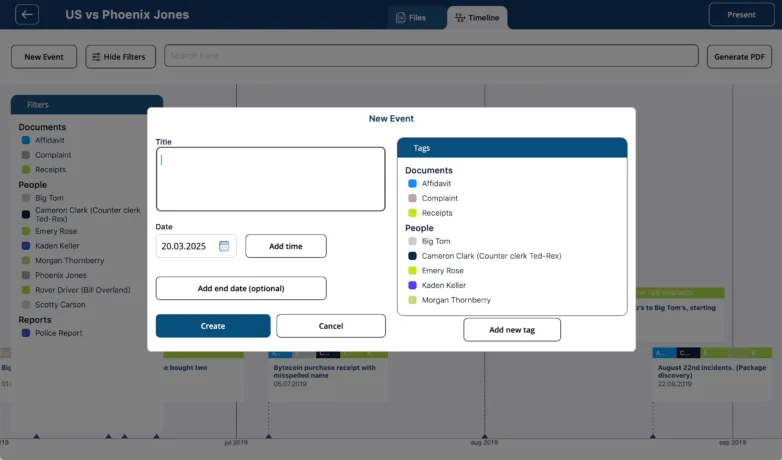Toggle the Police Report filter
The height and width of the screenshot is (460, 782).
tap(58, 333)
